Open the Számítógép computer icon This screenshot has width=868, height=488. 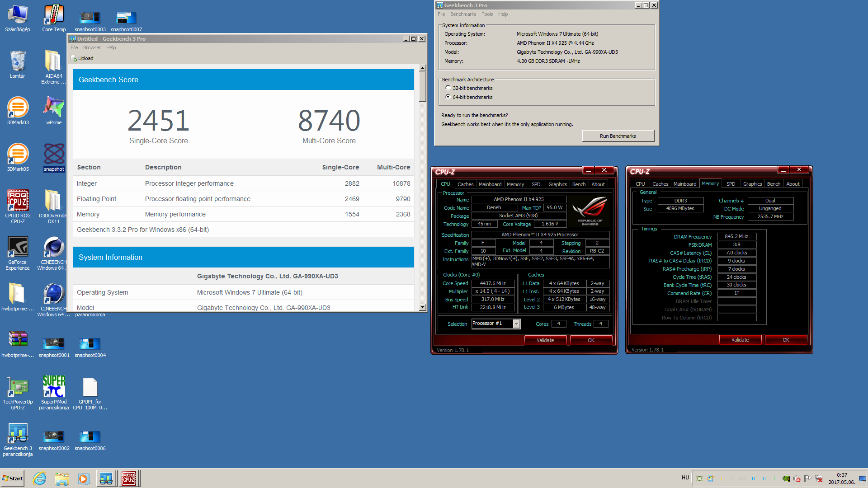point(18,18)
